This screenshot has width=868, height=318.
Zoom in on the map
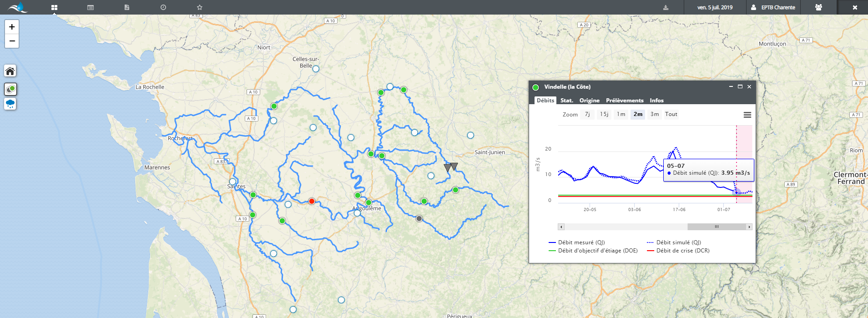[12, 27]
